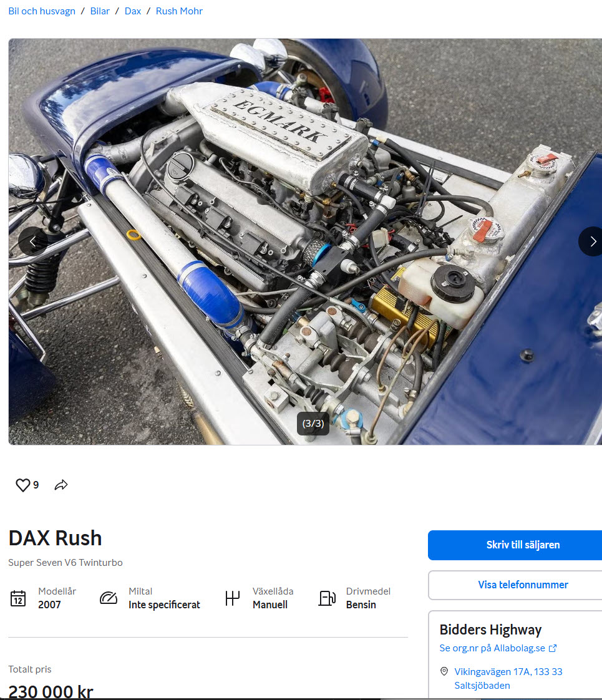This screenshot has width=602, height=700.
Task: Click the Bidders Highway seller name
Action: (490, 630)
